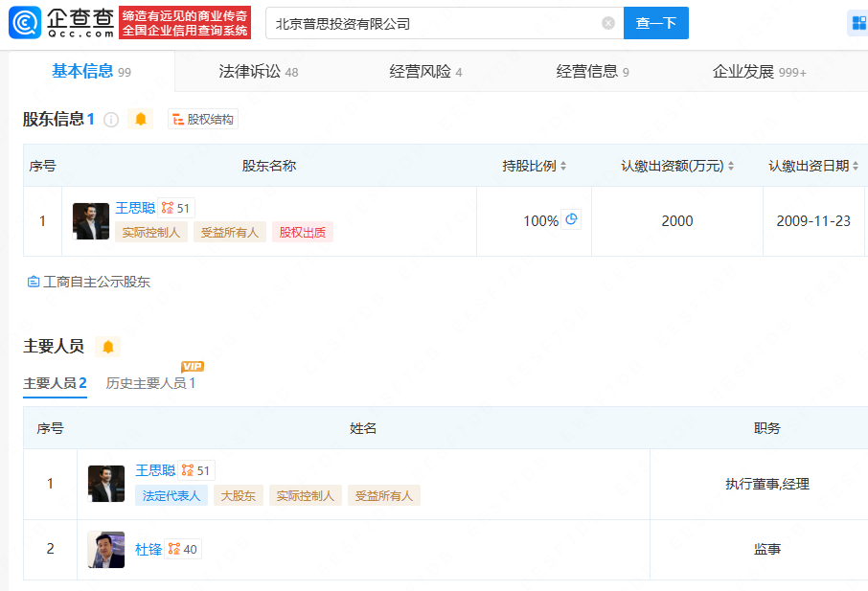
Task: Open the pie chart icon beside 100% shareholding
Action: pos(572,219)
